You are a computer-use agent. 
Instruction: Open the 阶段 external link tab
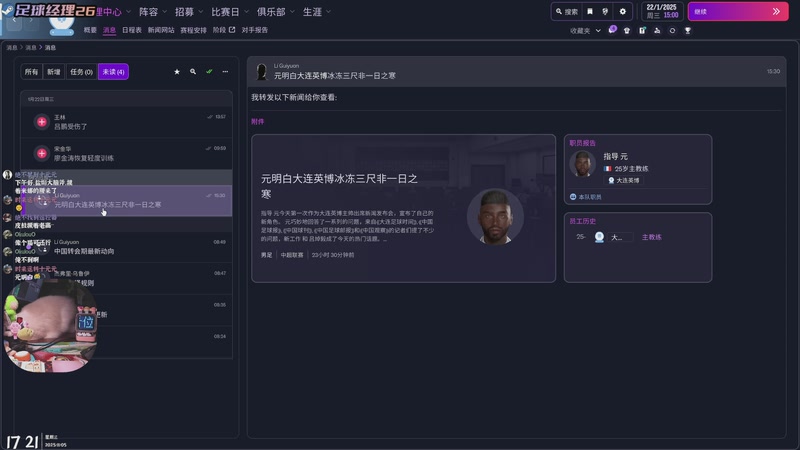pos(224,30)
